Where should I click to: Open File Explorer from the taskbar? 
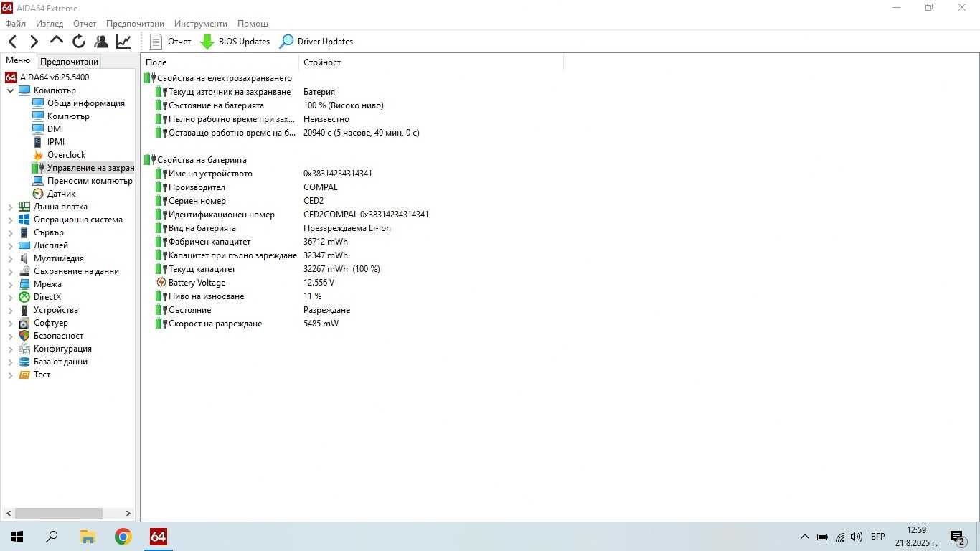click(88, 537)
